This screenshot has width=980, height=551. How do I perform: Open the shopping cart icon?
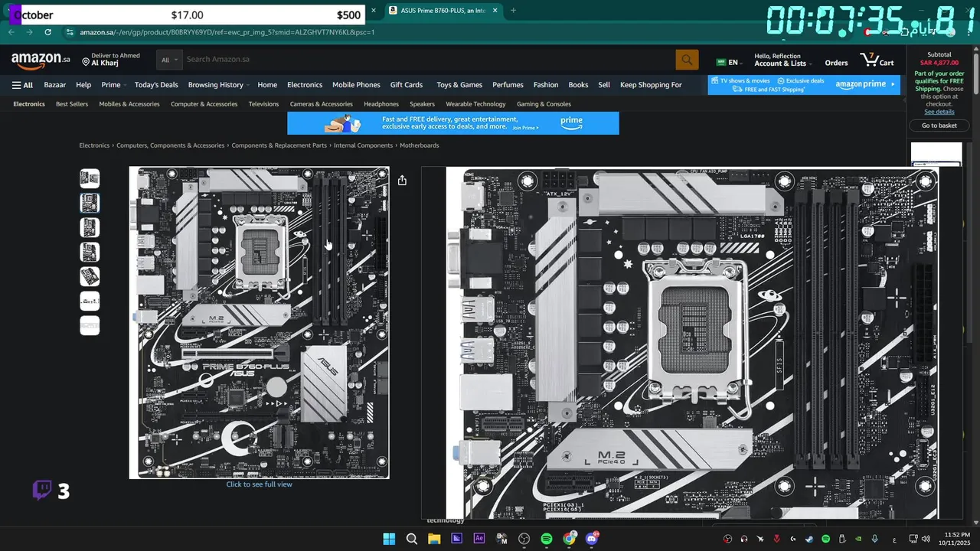tap(877, 60)
